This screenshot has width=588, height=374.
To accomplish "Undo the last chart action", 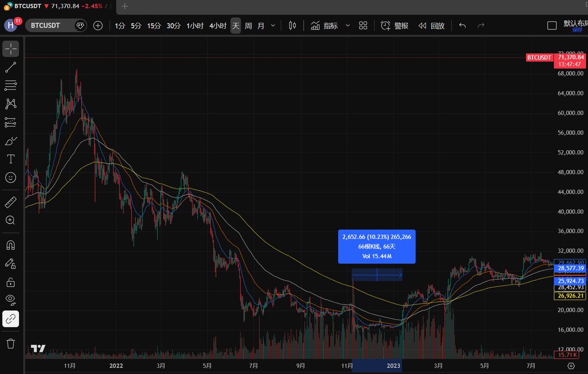I will point(462,25).
